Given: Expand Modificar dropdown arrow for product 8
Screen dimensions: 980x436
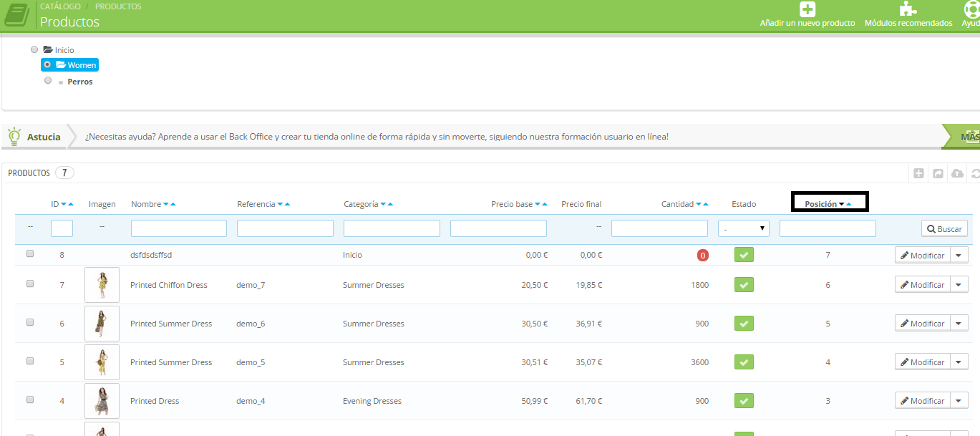Looking at the screenshot, I should (959, 256).
